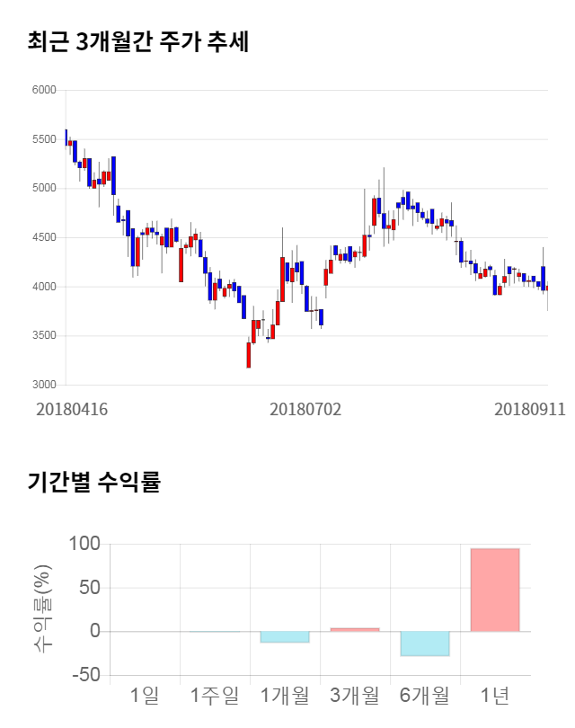The width and height of the screenshot is (575, 728).
Task: Click the 수익률(%) axis title
Action: (42, 609)
